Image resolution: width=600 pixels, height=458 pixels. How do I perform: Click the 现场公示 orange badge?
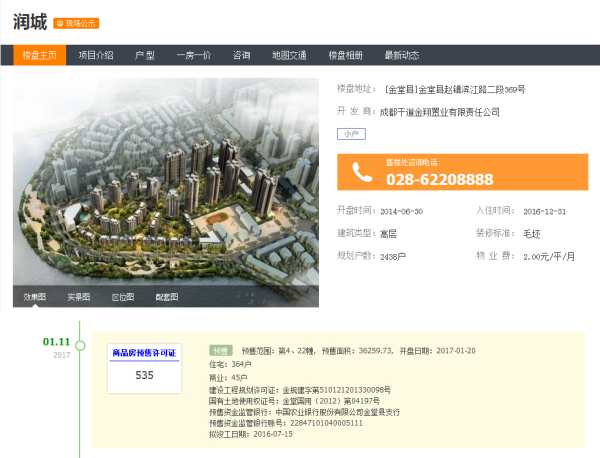[x=76, y=22]
